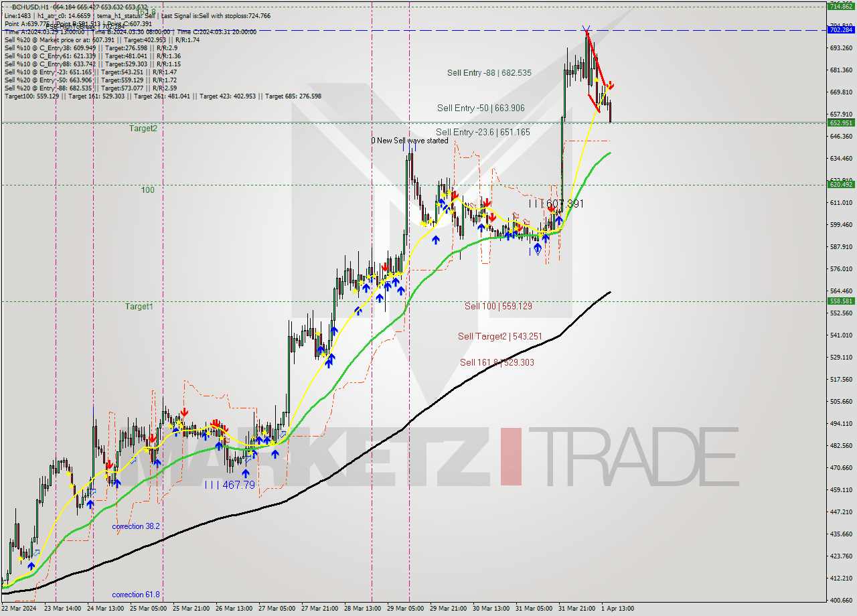Click the 693.290 price axis value

click(841, 48)
